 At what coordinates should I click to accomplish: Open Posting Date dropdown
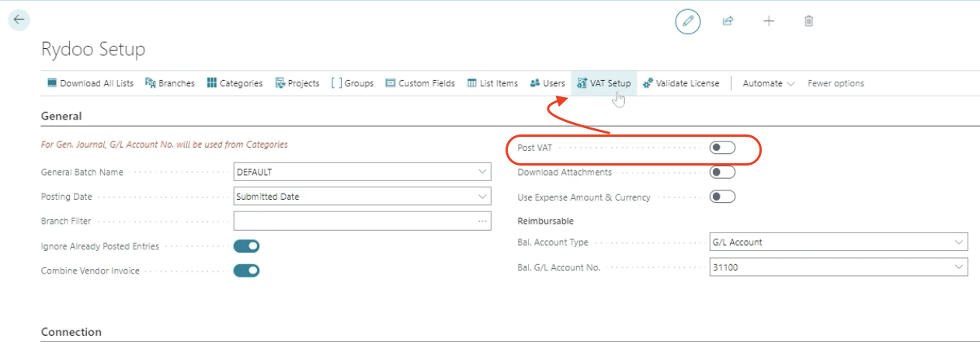(483, 197)
